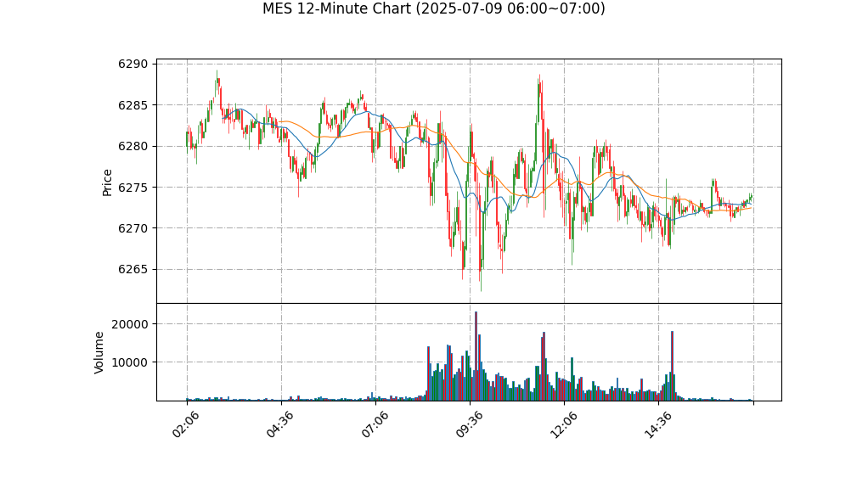Click the 6275 price axis label
868x488 pixels.
(133, 188)
